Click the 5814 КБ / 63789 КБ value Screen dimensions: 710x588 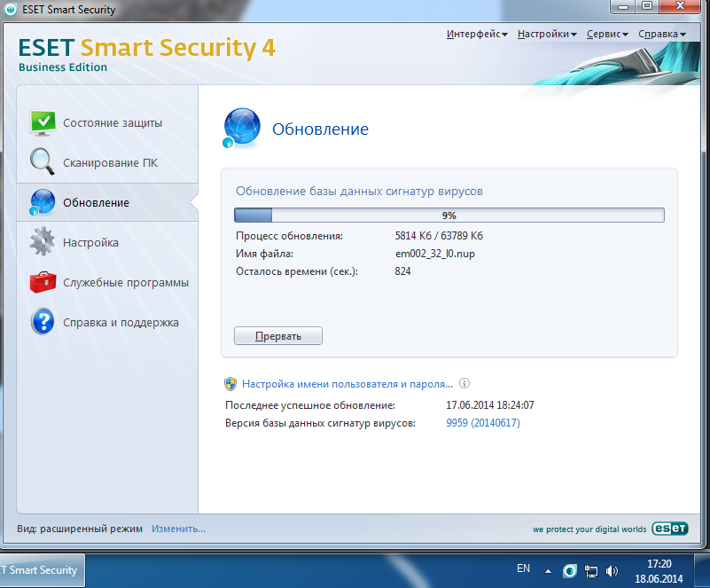point(439,236)
